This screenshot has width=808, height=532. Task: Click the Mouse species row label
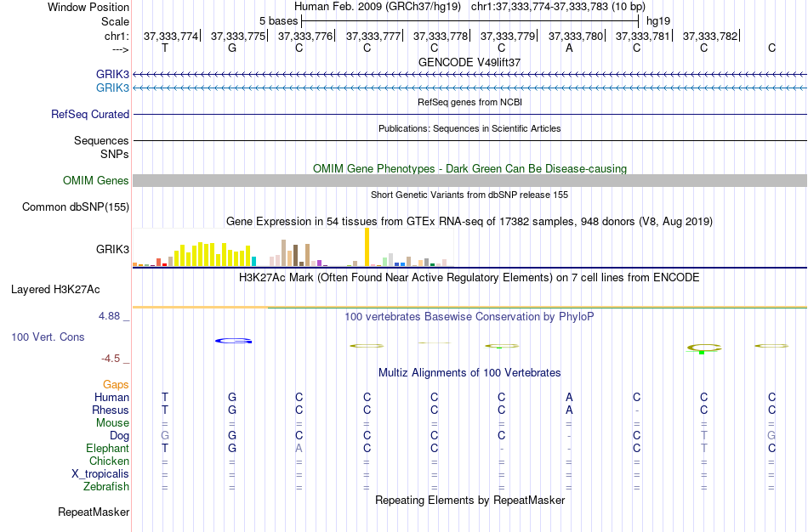coord(112,423)
